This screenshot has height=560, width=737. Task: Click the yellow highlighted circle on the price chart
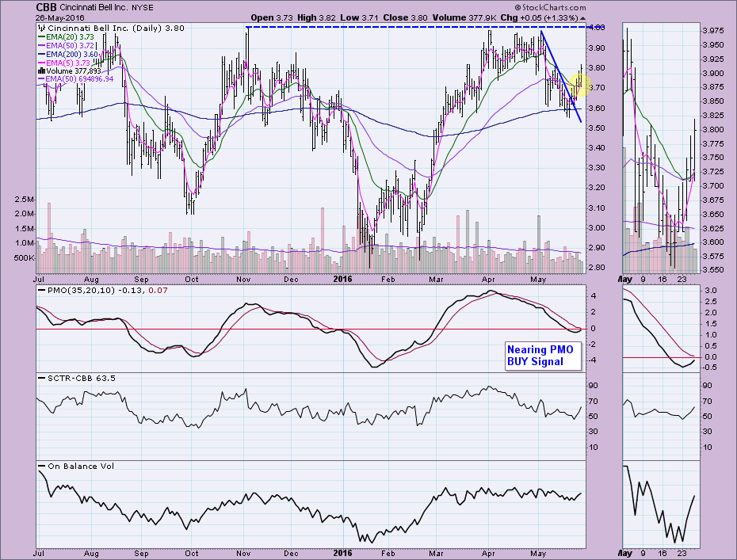[x=579, y=85]
